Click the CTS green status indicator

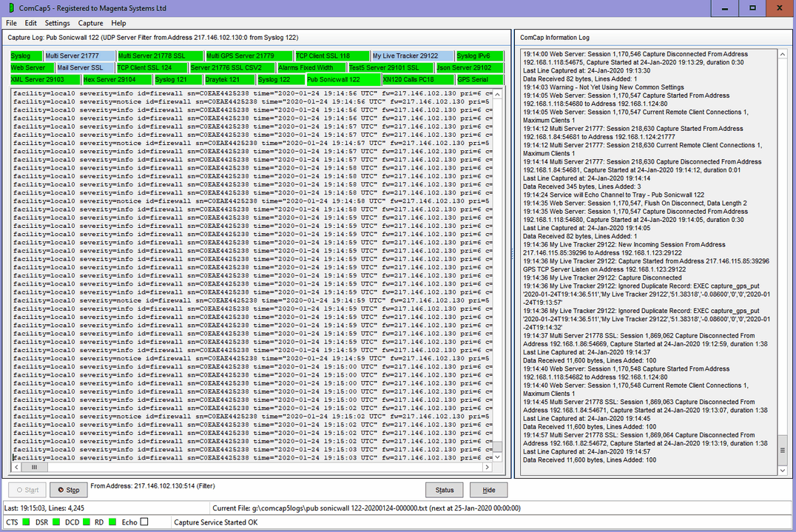pos(24,522)
